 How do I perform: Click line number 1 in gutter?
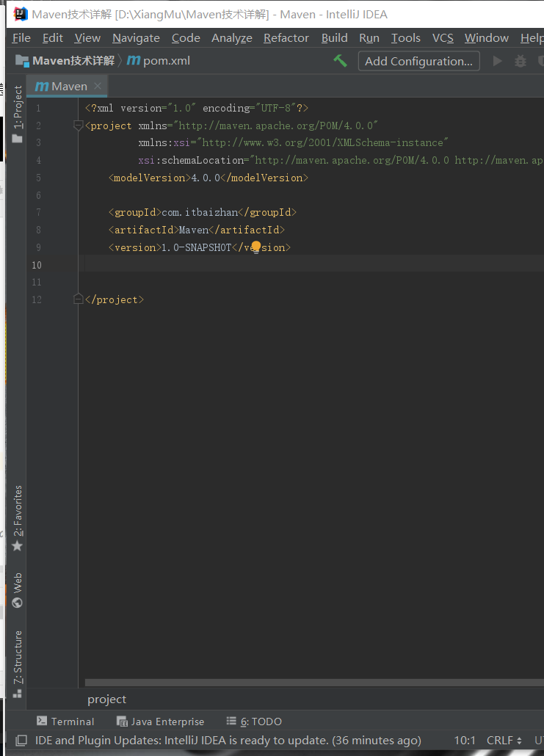click(38, 108)
